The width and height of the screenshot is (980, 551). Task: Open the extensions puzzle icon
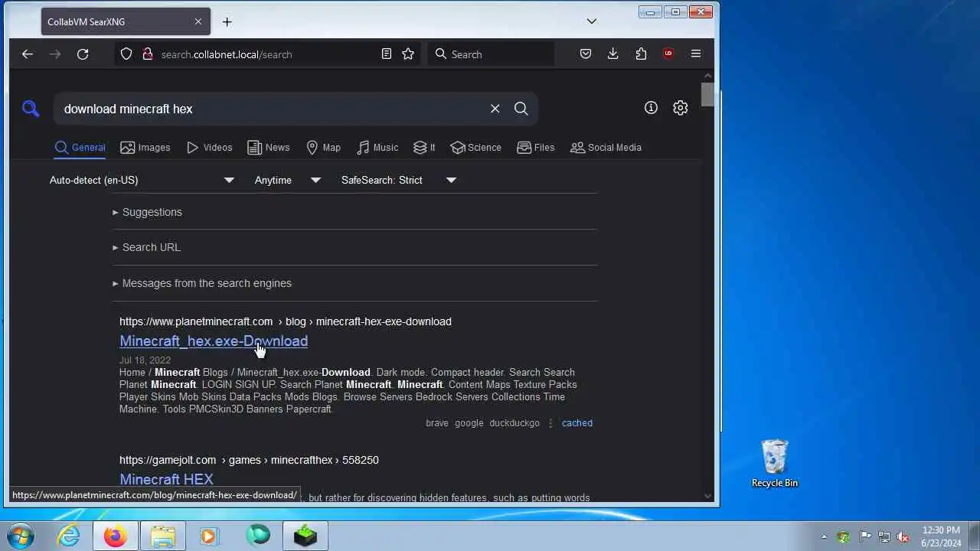point(641,54)
